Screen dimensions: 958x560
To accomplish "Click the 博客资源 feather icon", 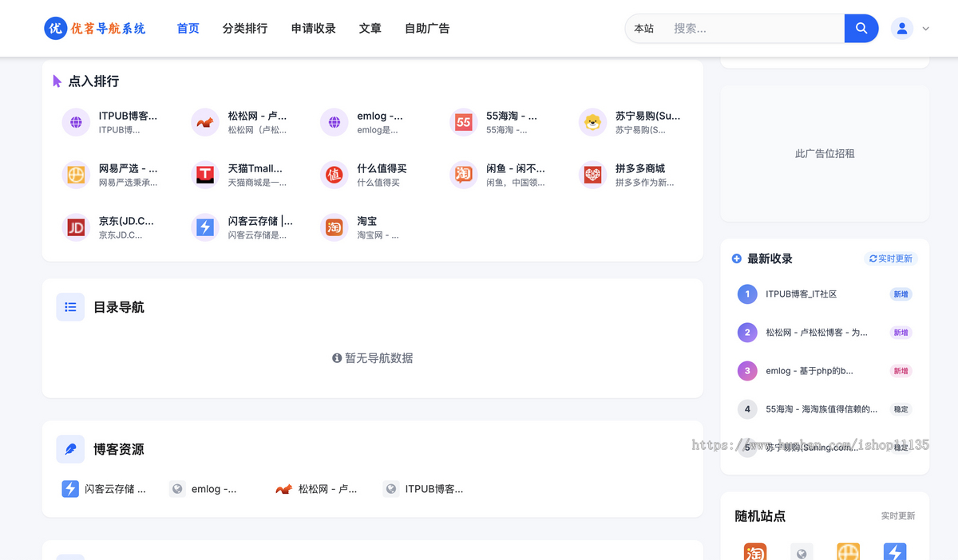I will [70, 449].
